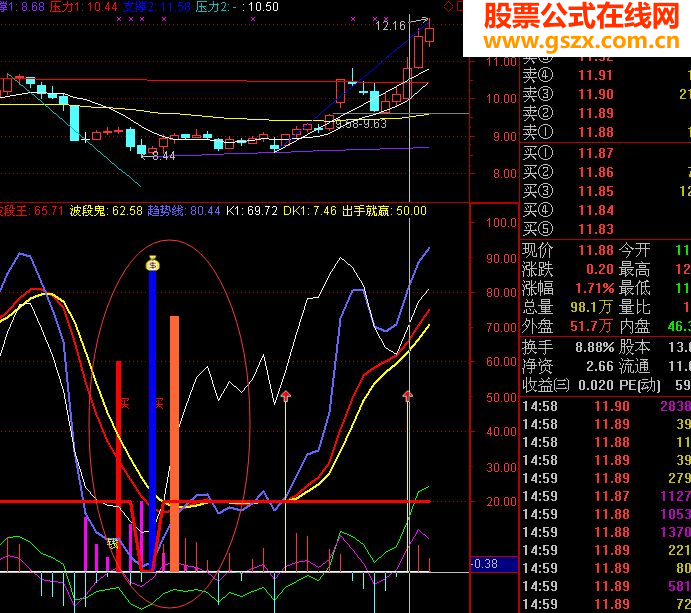Click the 压力1: 10.44 label
Viewport: 691px width, 613px height.
click(84, 7)
